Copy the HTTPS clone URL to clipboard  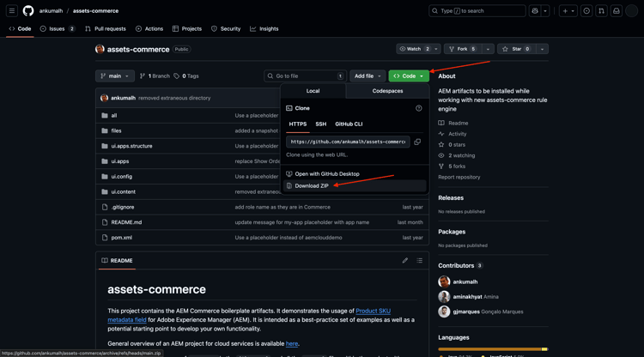tap(417, 142)
